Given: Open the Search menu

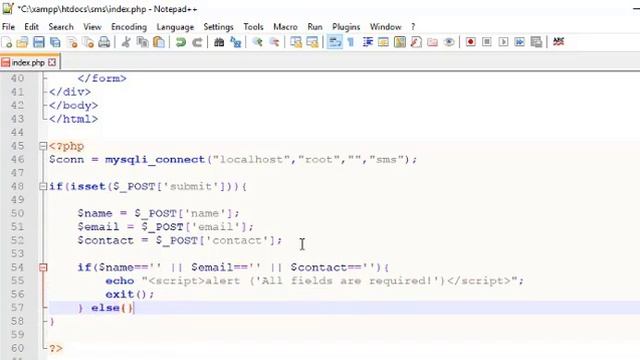Looking at the screenshot, I should click(x=61, y=27).
